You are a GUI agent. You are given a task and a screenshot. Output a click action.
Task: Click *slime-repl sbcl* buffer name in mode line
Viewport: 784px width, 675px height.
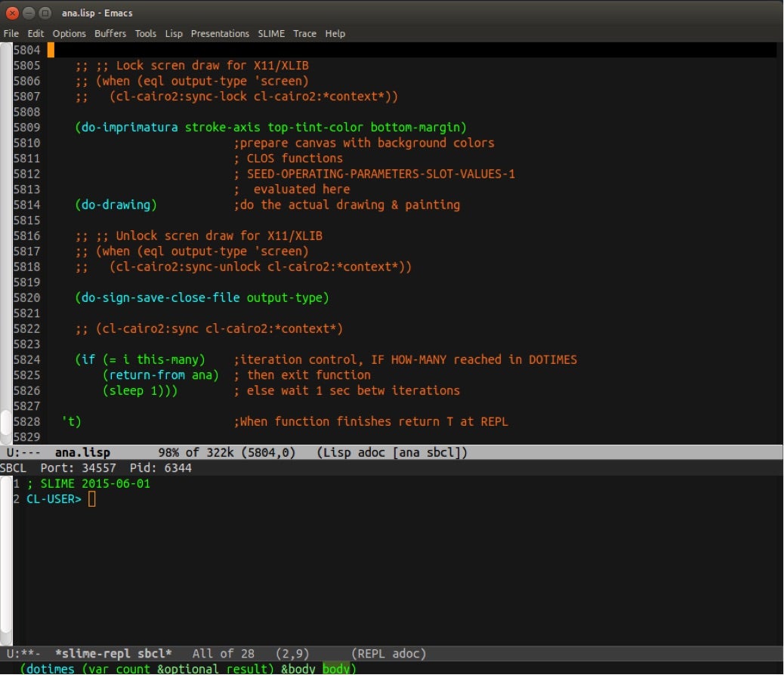[x=113, y=654]
